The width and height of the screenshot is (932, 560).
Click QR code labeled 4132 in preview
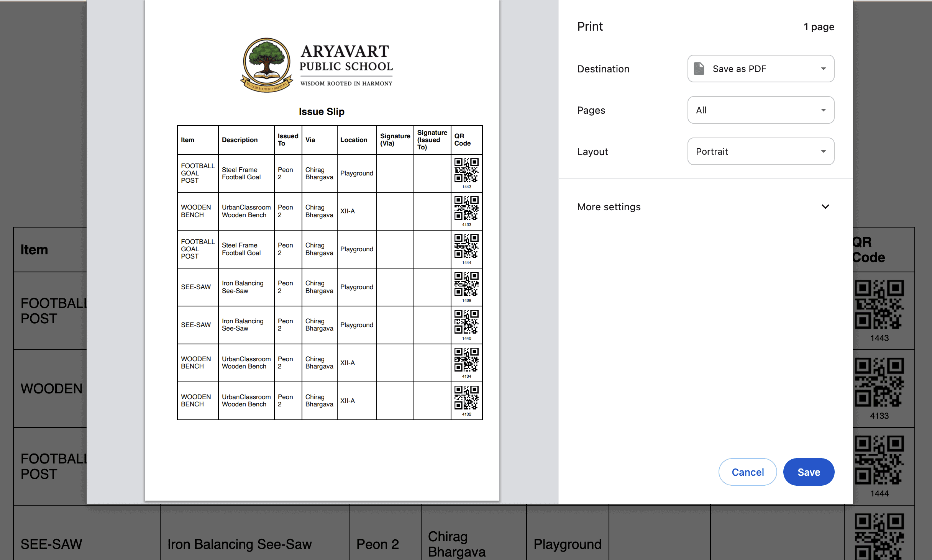tap(466, 398)
